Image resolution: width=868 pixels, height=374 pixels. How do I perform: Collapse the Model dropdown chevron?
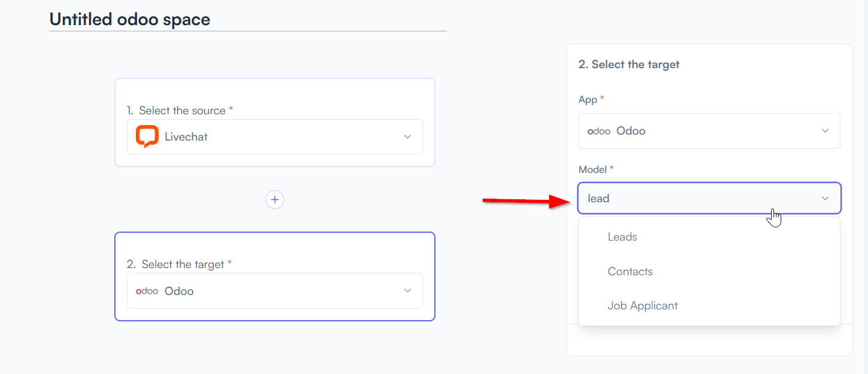[x=825, y=198]
